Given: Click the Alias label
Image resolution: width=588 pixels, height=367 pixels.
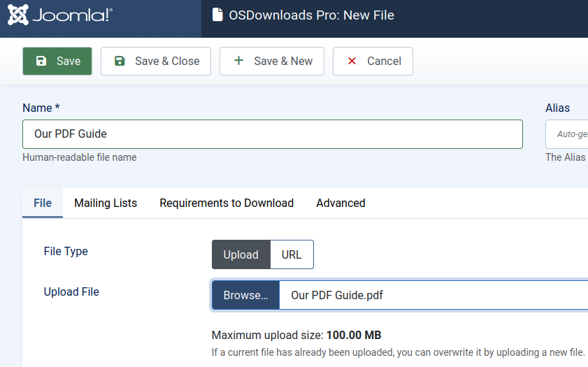Looking at the screenshot, I should coord(558,108).
